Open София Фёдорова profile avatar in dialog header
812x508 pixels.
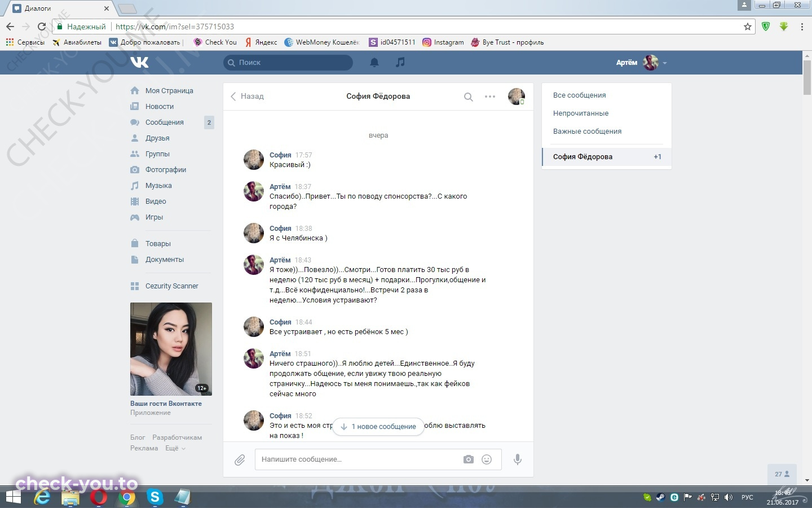click(x=516, y=97)
